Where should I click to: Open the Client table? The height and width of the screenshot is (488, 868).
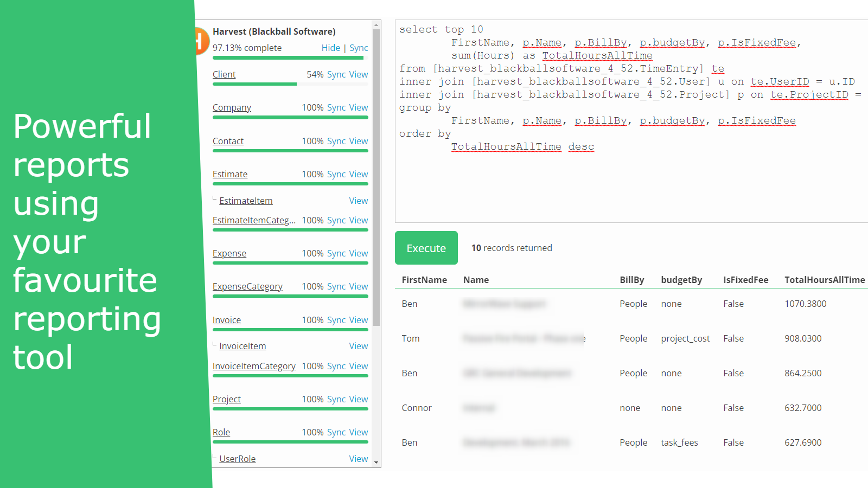[224, 74]
